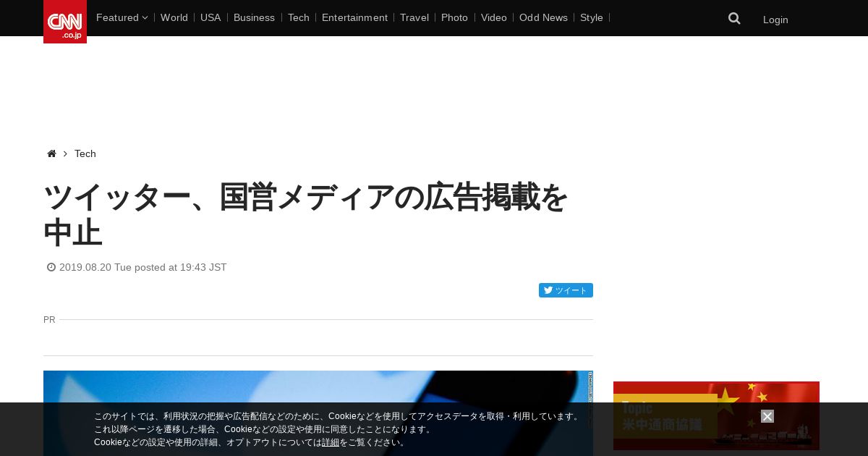Open the USA section
This screenshot has height=456, width=868.
tap(210, 17)
